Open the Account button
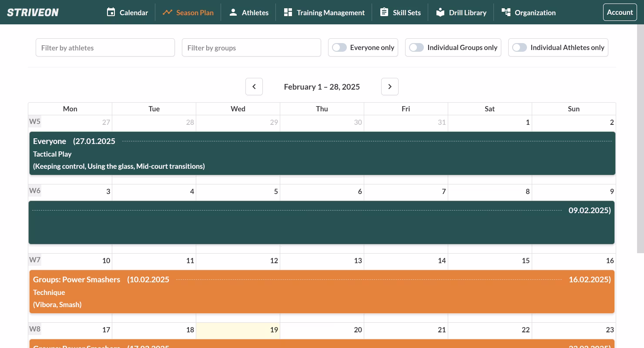644x348 pixels. click(620, 12)
